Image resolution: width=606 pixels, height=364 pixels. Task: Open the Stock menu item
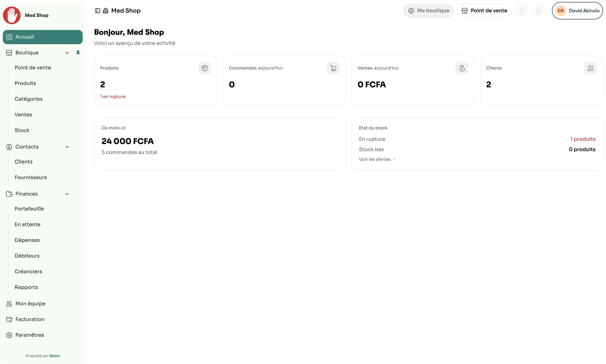pyautogui.click(x=22, y=130)
